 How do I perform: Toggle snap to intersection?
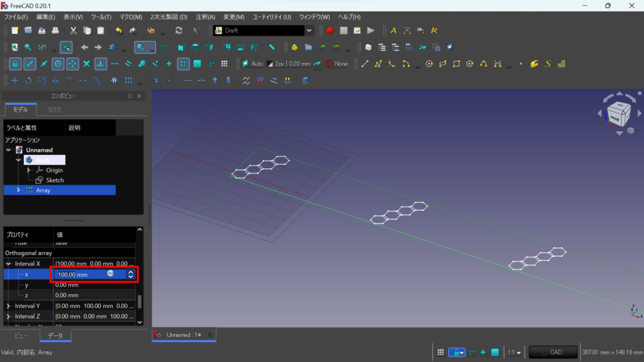(86, 63)
